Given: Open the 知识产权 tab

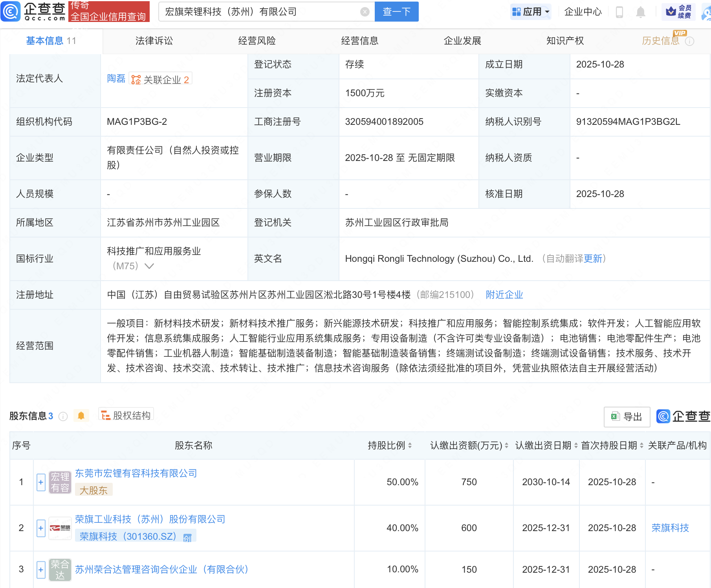Looking at the screenshot, I should (564, 40).
